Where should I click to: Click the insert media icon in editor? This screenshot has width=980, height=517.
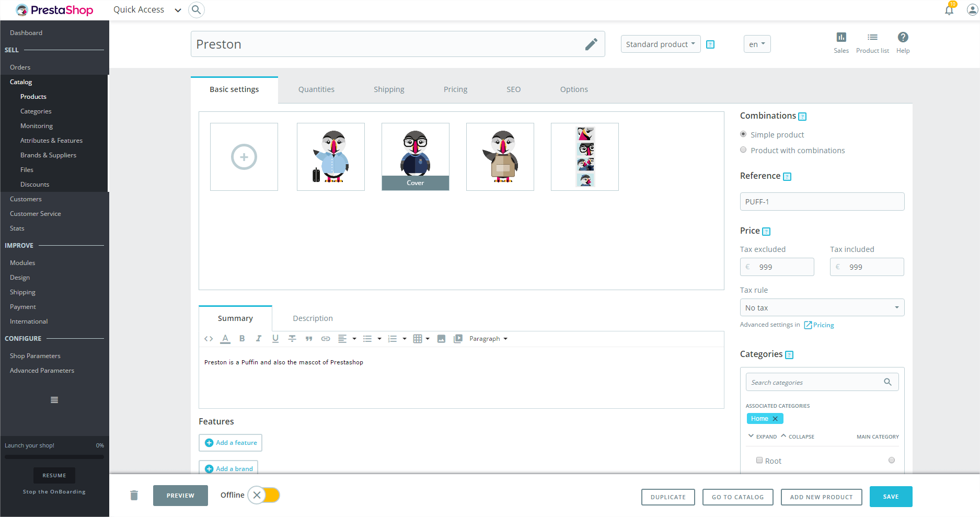point(458,339)
